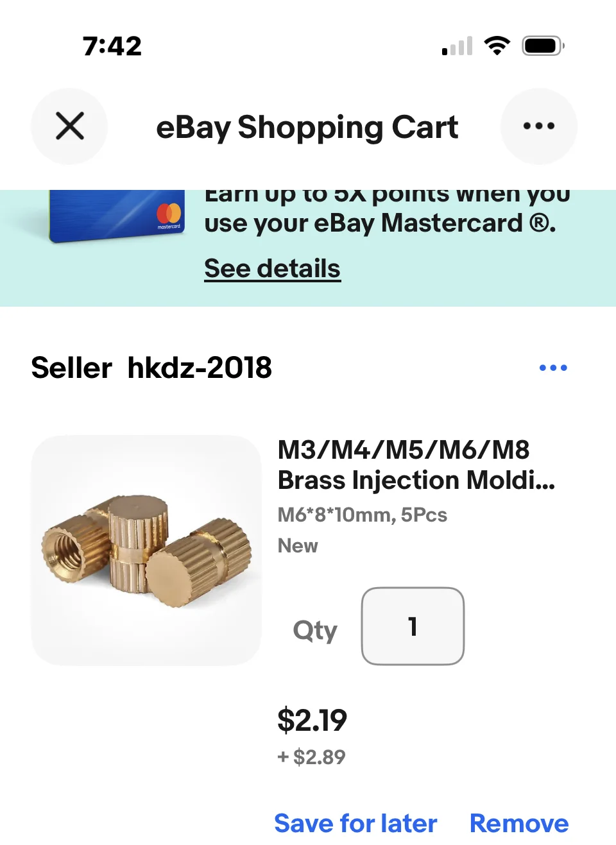Open the Qty quantity selector
Image resolution: width=616 pixels, height=845 pixels.
click(413, 626)
